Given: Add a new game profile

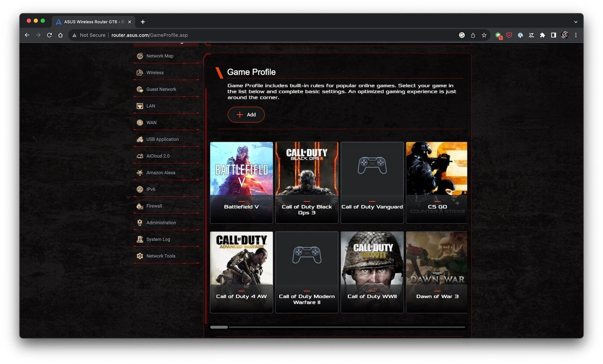Looking at the screenshot, I should click(x=246, y=115).
